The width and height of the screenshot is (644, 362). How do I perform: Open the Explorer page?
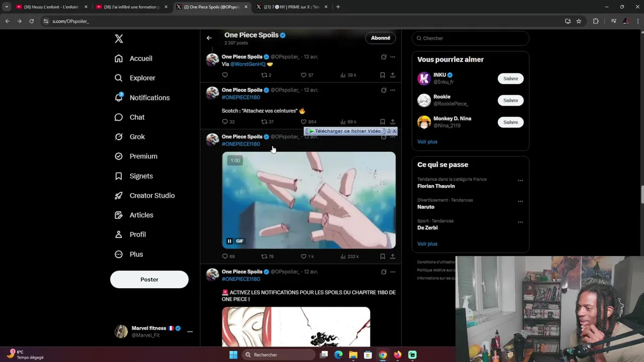point(135,78)
